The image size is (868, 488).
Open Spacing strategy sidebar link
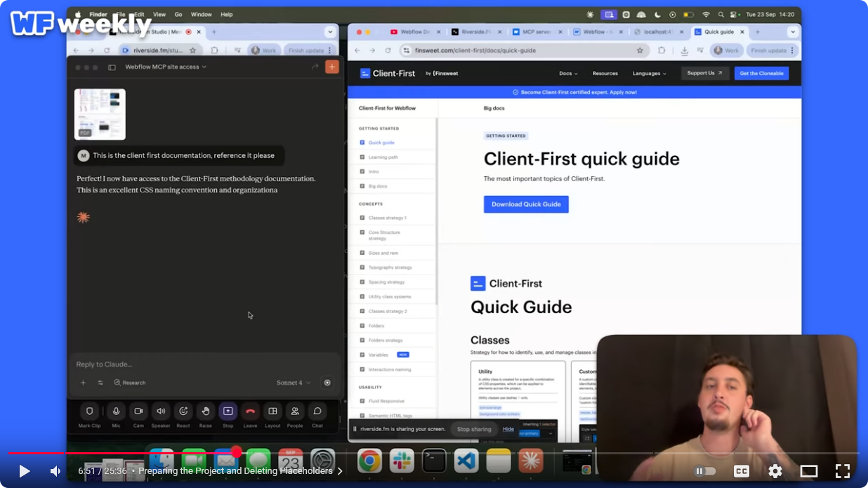click(386, 282)
